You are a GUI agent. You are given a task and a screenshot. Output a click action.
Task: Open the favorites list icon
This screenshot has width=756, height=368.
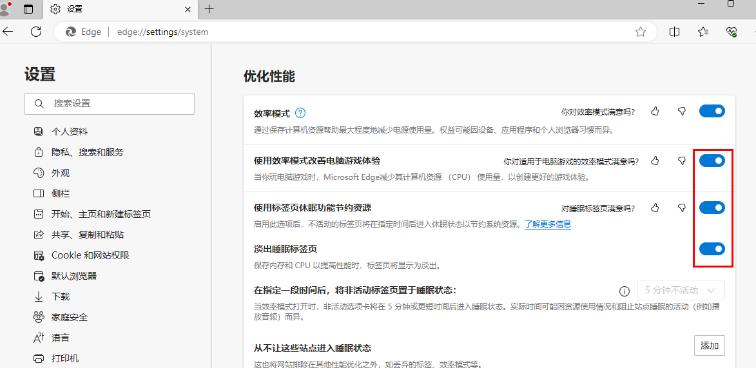tap(703, 32)
